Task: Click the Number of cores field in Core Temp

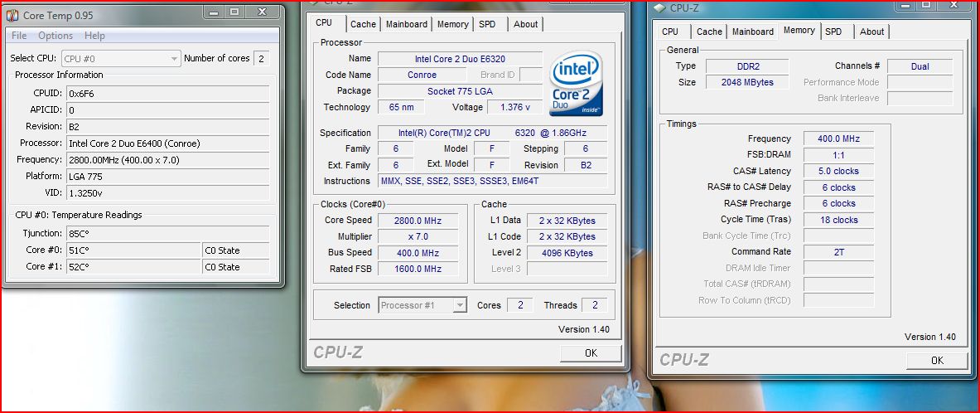Action: click(261, 58)
